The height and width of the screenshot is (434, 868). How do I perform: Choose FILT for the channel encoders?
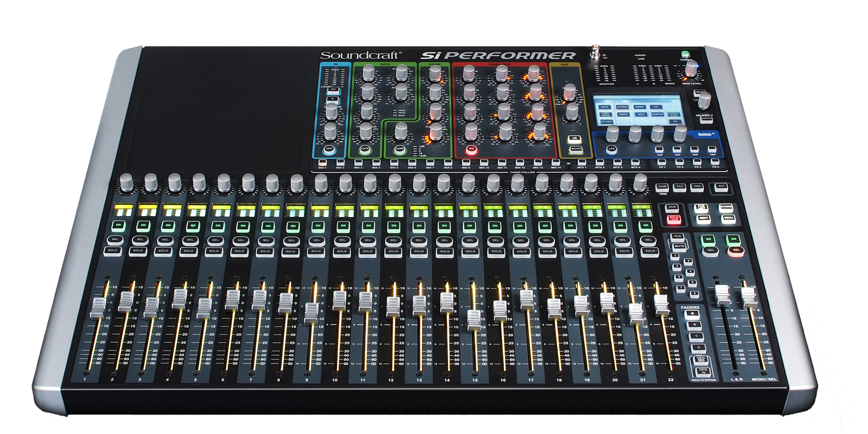point(679,187)
